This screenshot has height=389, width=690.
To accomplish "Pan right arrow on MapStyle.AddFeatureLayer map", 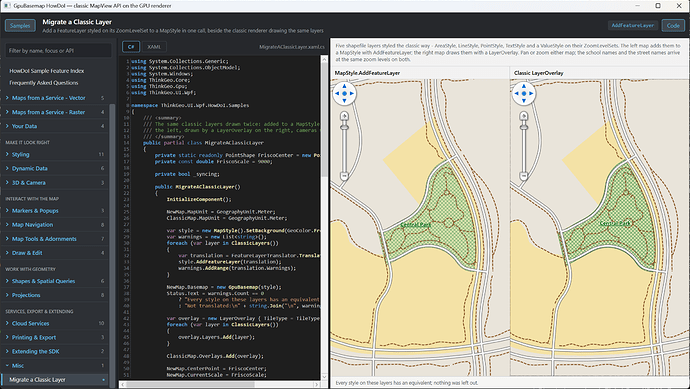I will click(x=352, y=93).
